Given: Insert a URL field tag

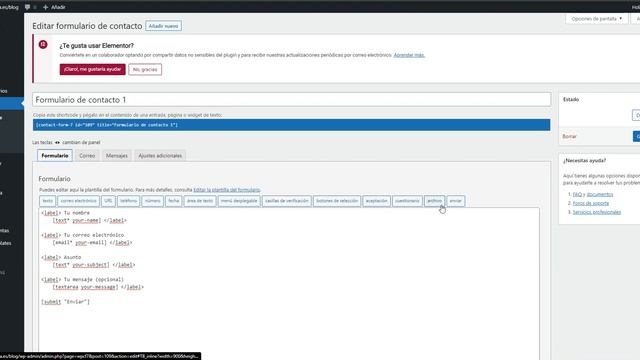Looking at the screenshot, I should point(108,201).
